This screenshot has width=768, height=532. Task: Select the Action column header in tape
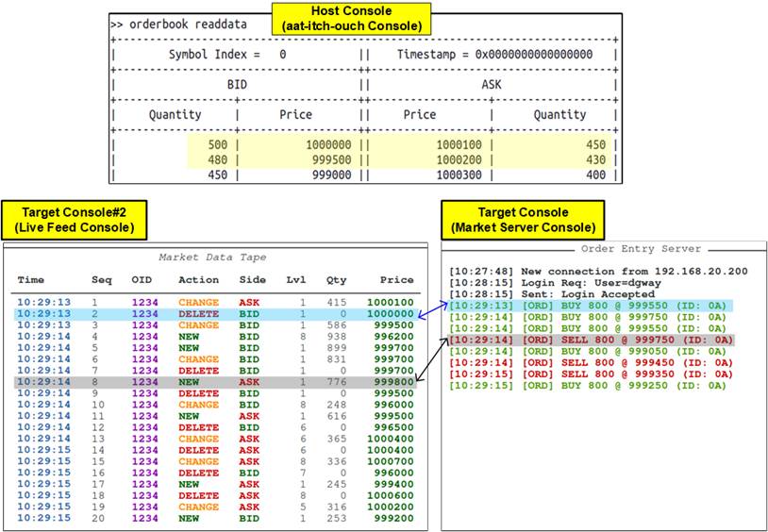coord(198,279)
